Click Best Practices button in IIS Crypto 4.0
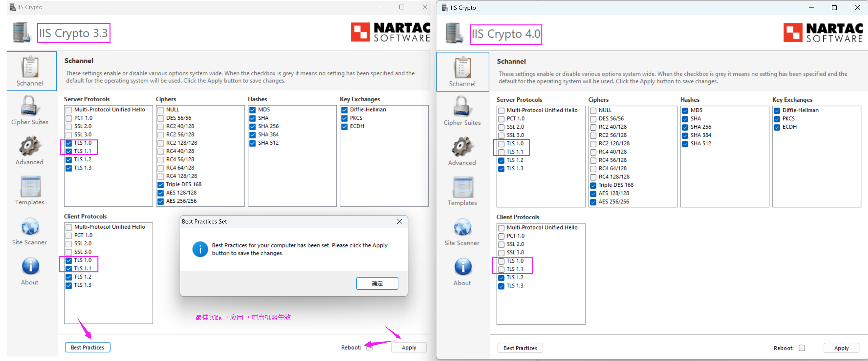 click(520, 348)
